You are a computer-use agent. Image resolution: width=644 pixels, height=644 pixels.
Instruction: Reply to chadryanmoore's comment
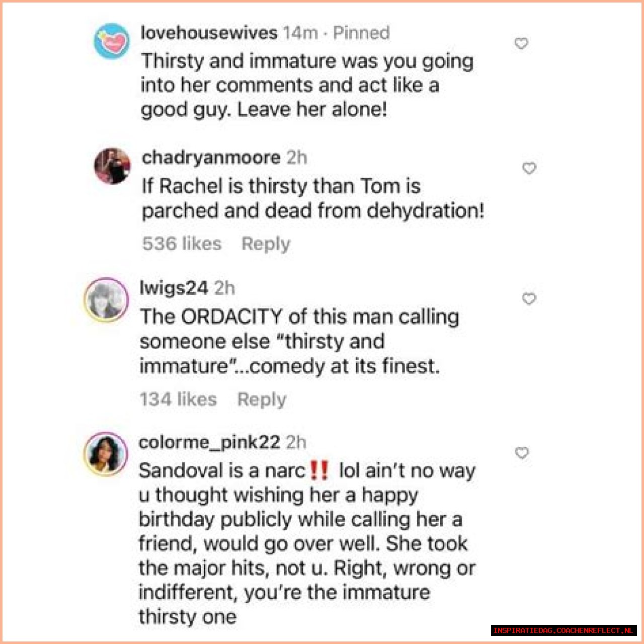(266, 244)
